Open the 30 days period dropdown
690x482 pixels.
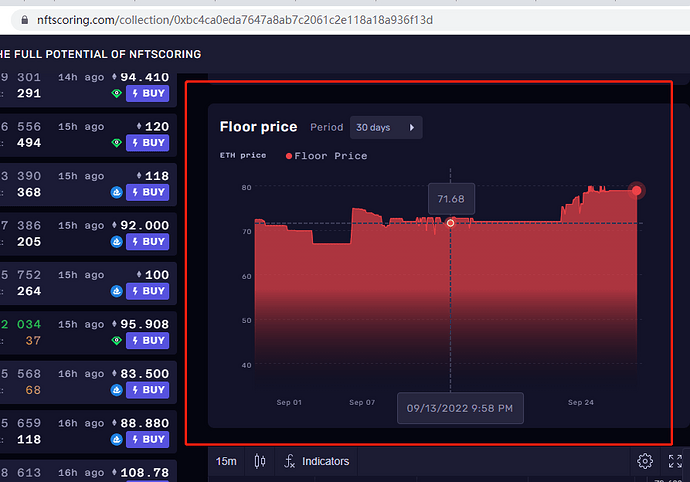click(x=386, y=127)
